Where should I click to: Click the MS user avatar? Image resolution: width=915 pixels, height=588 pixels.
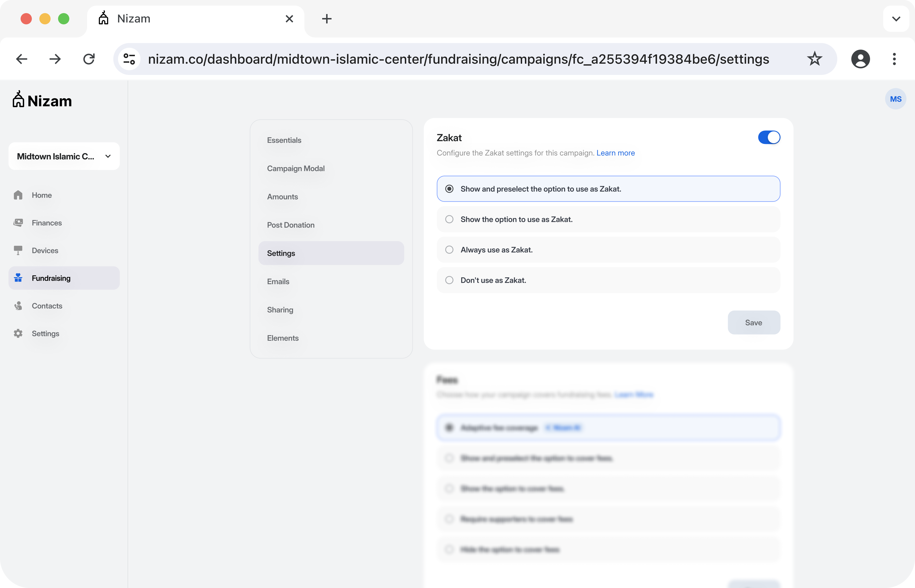pyautogui.click(x=895, y=99)
